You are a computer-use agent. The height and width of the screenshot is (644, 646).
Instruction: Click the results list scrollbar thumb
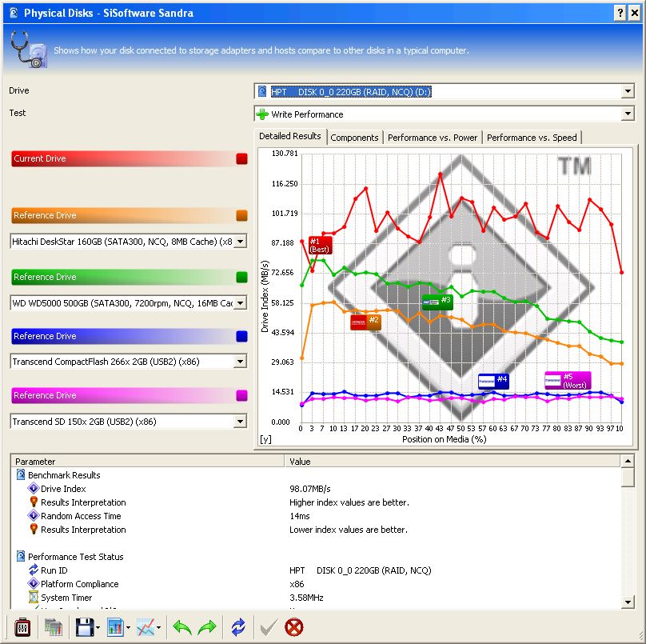[x=628, y=478]
